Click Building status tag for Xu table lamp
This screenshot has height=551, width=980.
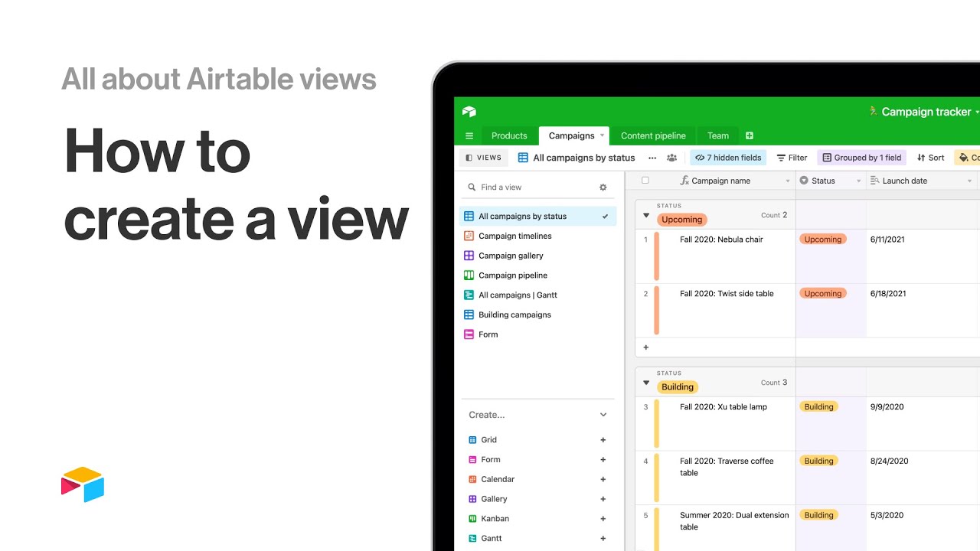point(818,407)
